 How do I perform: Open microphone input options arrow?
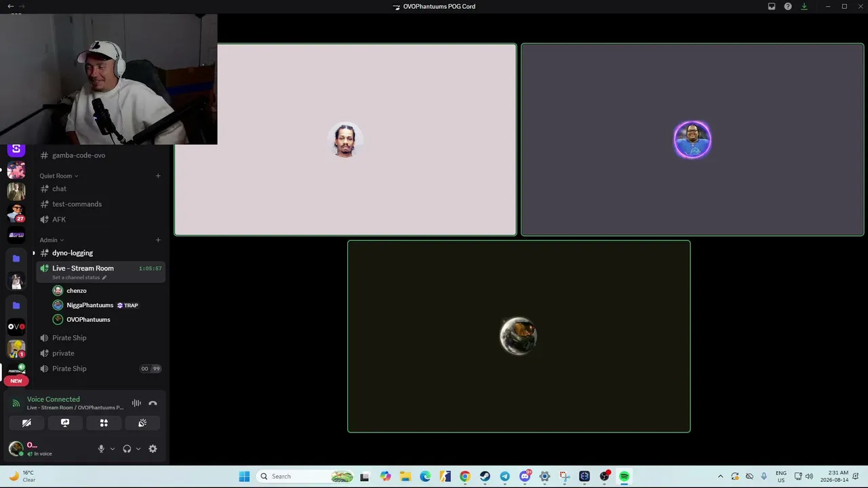[112, 449]
